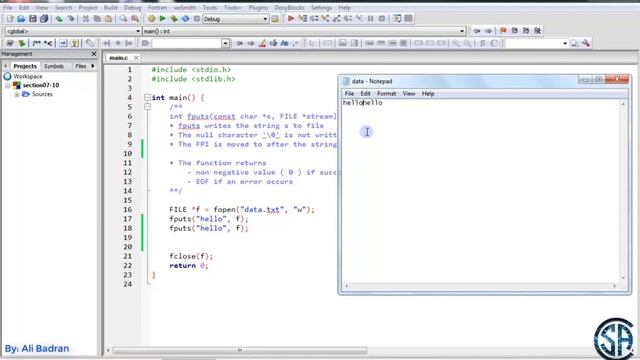Click the fclose(f); line in editor
The image size is (640, 360).
tap(191, 256)
